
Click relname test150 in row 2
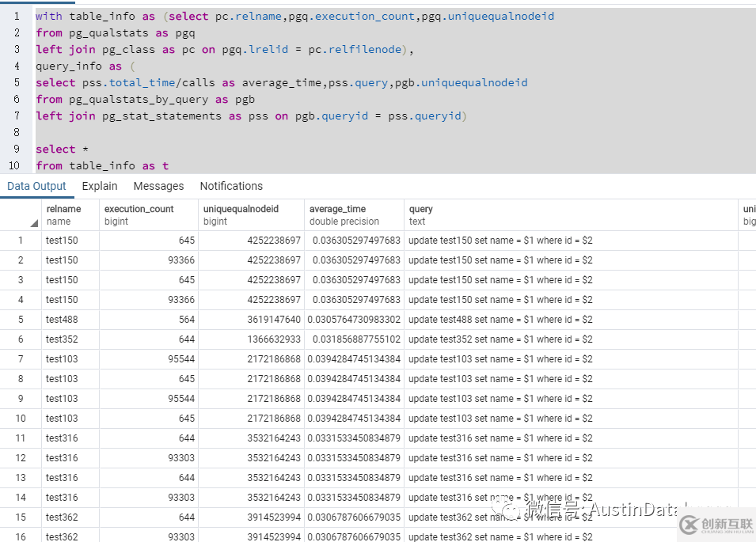coord(70,260)
